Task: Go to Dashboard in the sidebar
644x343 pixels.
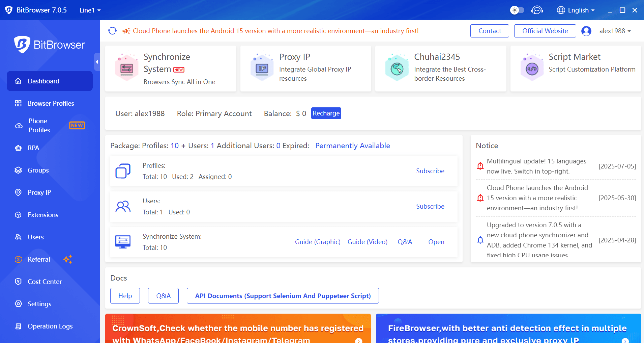Action: 50,81
